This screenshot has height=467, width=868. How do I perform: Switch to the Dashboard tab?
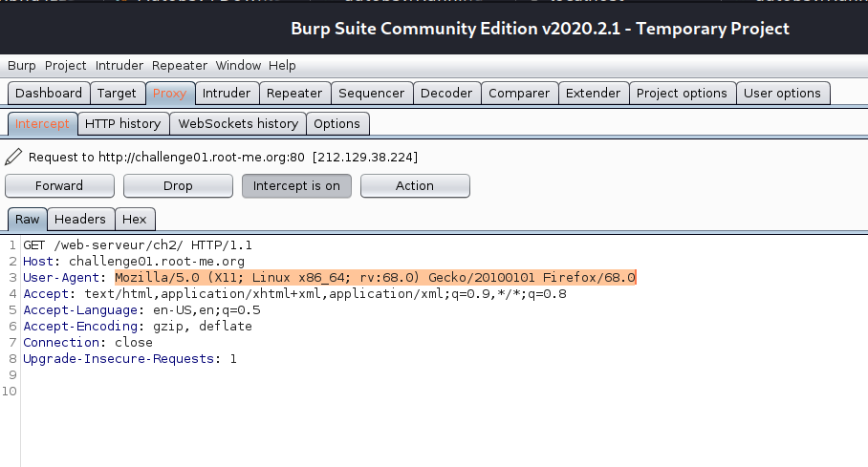49,94
